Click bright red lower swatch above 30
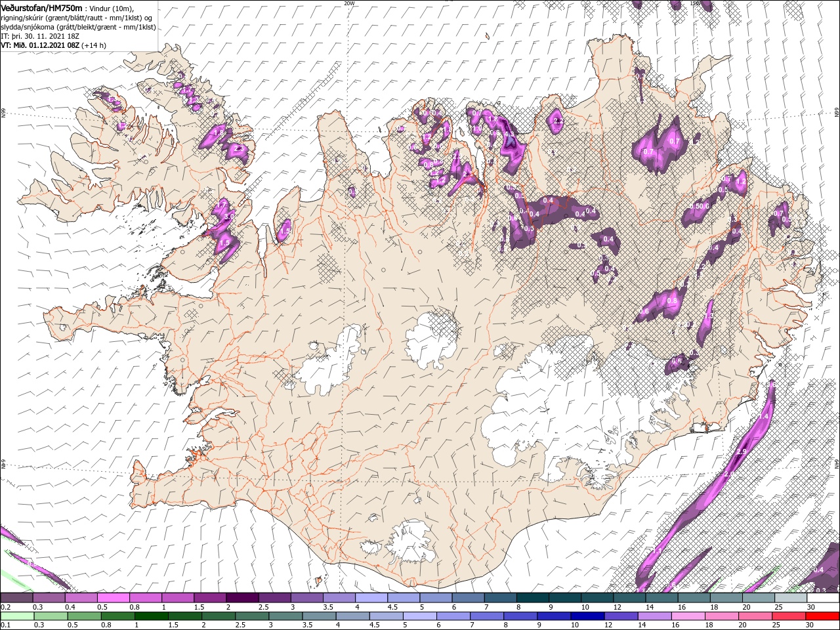This screenshot has width=840, height=630. pos(822,616)
